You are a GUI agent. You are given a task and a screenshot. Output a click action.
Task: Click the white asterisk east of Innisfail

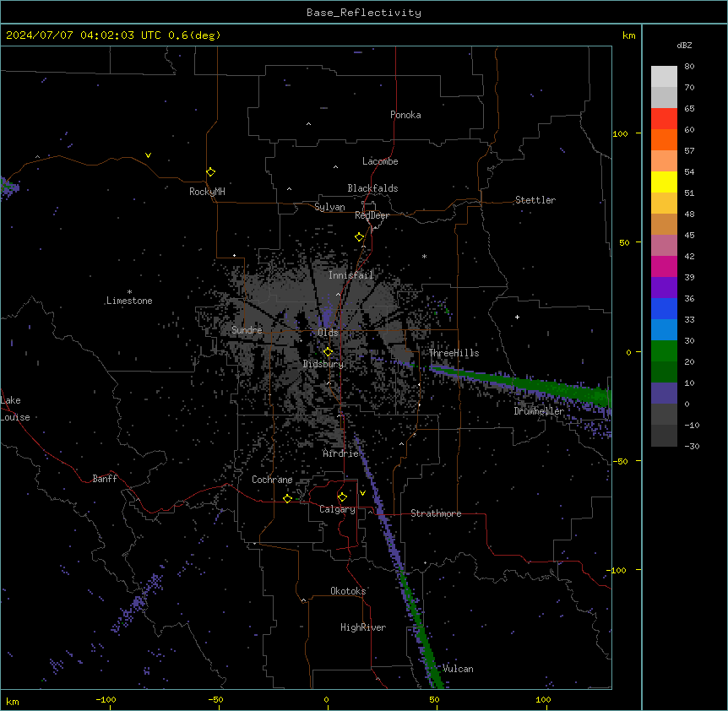pyautogui.click(x=424, y=256)
